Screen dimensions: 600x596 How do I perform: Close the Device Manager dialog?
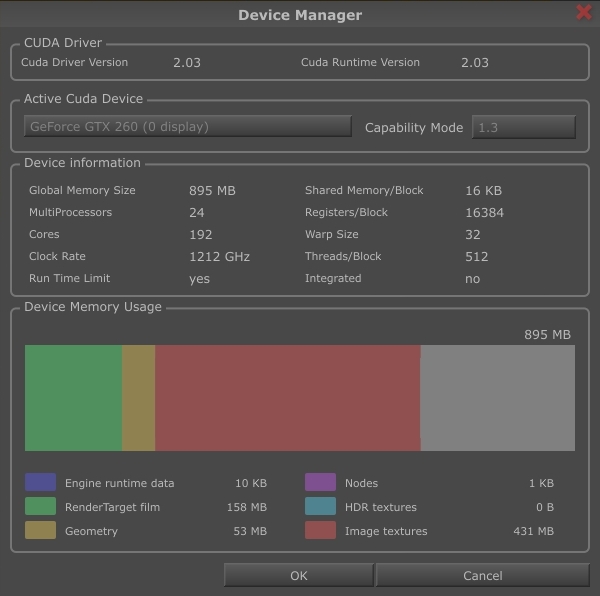click(x=584, y=13)
